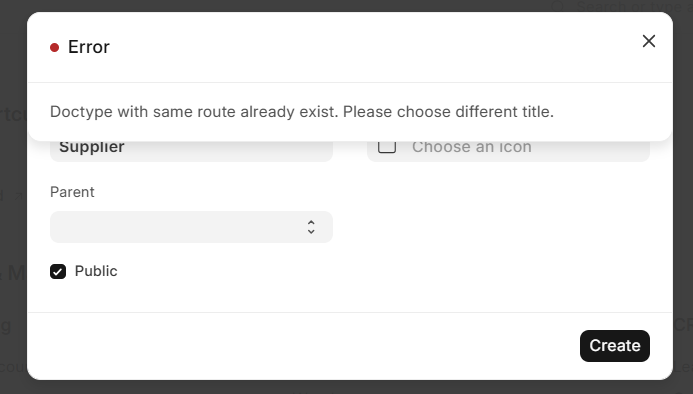This screenshot has width=693, height=394.
Task: Click the up-down chevron in the Parent field
Action: point(311,227)
